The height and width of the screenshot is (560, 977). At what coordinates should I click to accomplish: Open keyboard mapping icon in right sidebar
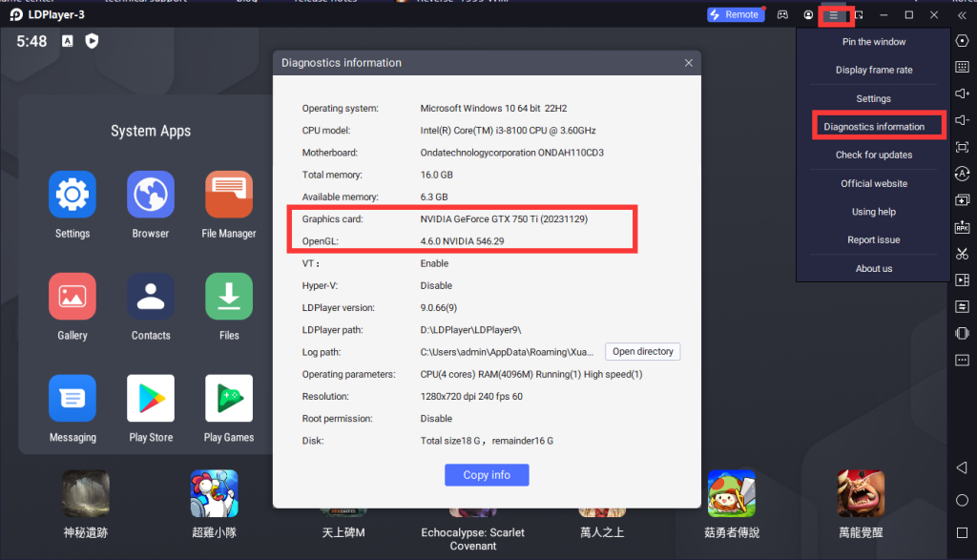point(962,68)
